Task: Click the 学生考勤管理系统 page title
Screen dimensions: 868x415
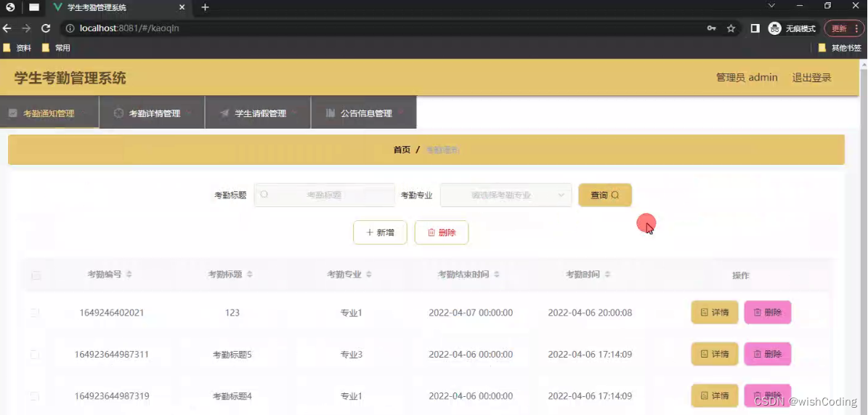Action: (x=70, y=78)
